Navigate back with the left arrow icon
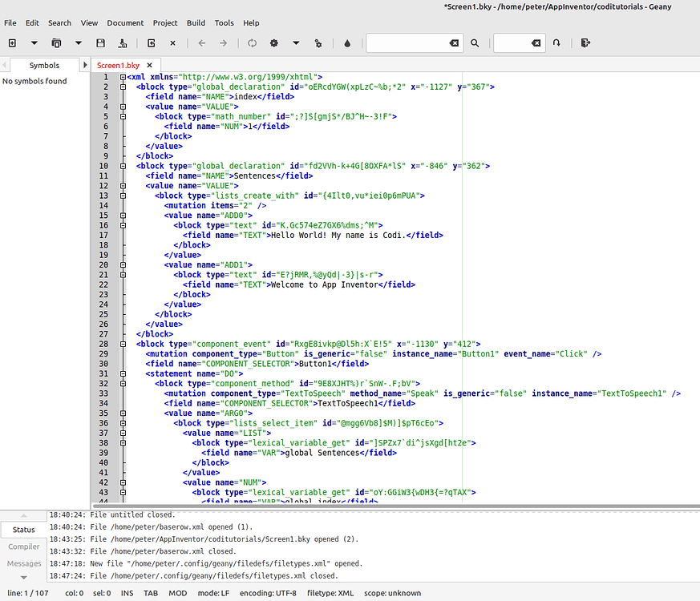This screenshot has height=601, width=700. click(202, 42)
